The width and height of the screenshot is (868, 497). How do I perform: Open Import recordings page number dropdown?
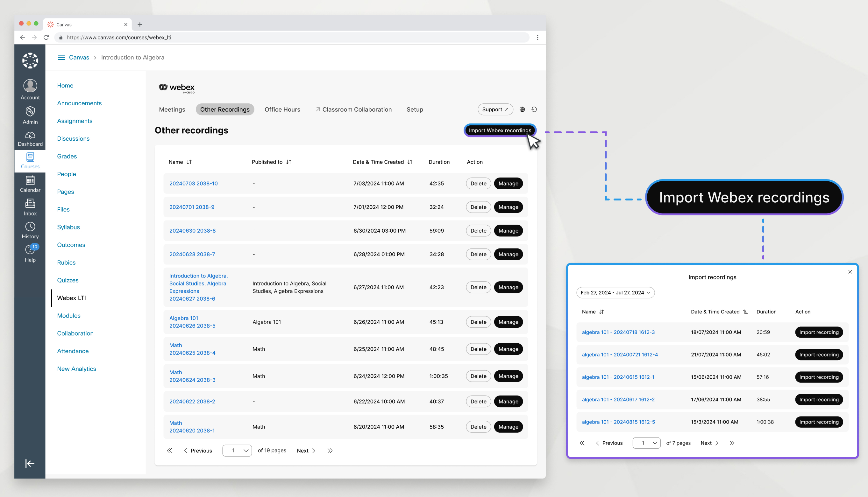pyautogui.click(x=646, y=443)
